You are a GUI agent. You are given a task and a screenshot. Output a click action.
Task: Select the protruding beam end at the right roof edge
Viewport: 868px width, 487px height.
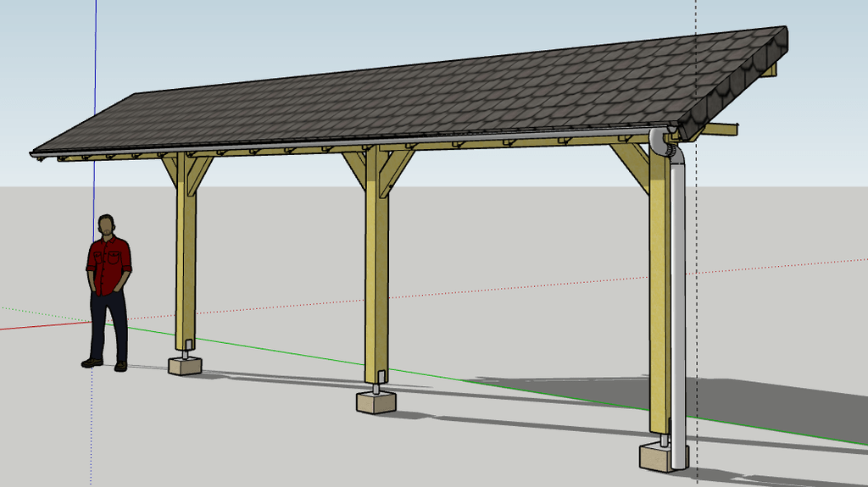coord(719,130)
